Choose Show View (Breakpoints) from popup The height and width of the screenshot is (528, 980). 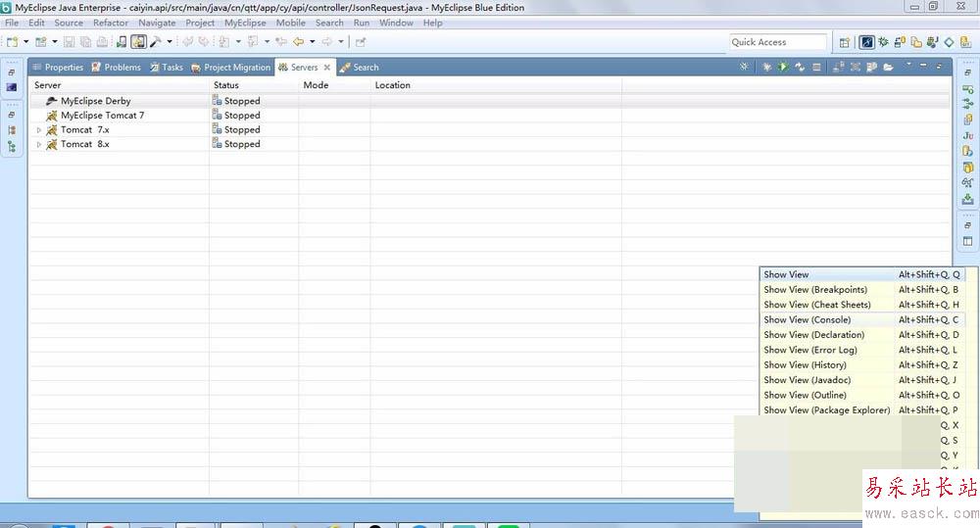861,289
